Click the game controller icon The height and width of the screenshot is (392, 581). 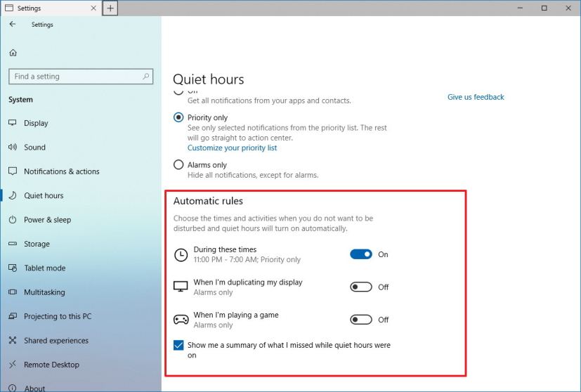[181, 320]
